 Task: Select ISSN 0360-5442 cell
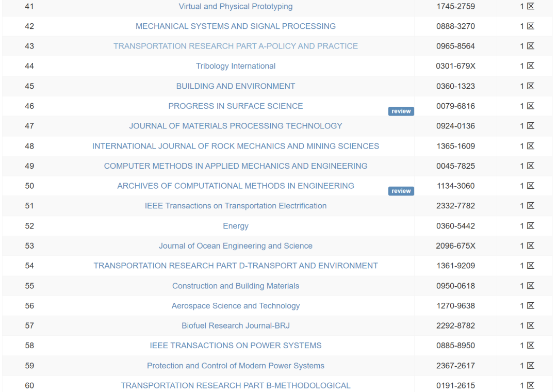455,226
